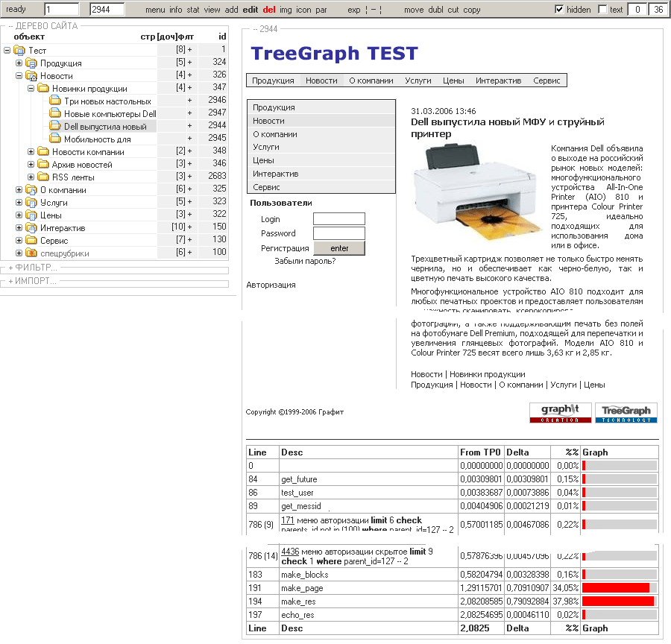Click the Новости компании folder icon
Screen dimensions: 671x644
click(43, 151)
